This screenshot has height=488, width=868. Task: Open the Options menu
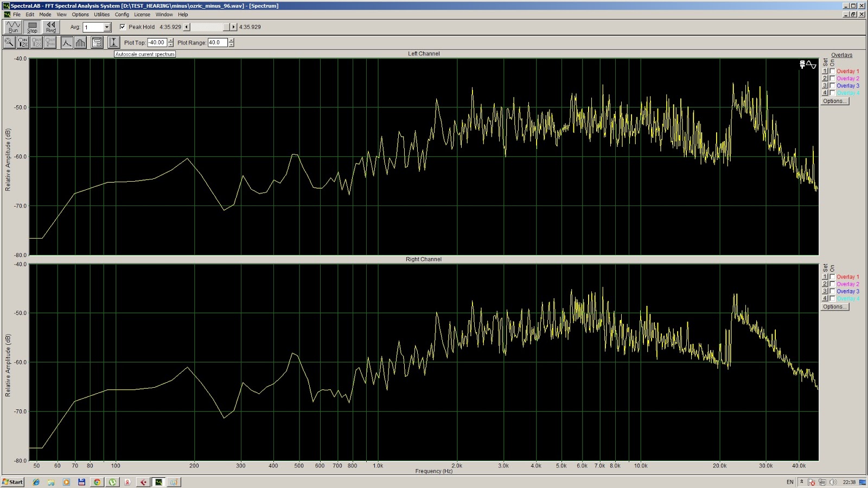(80, 15)
